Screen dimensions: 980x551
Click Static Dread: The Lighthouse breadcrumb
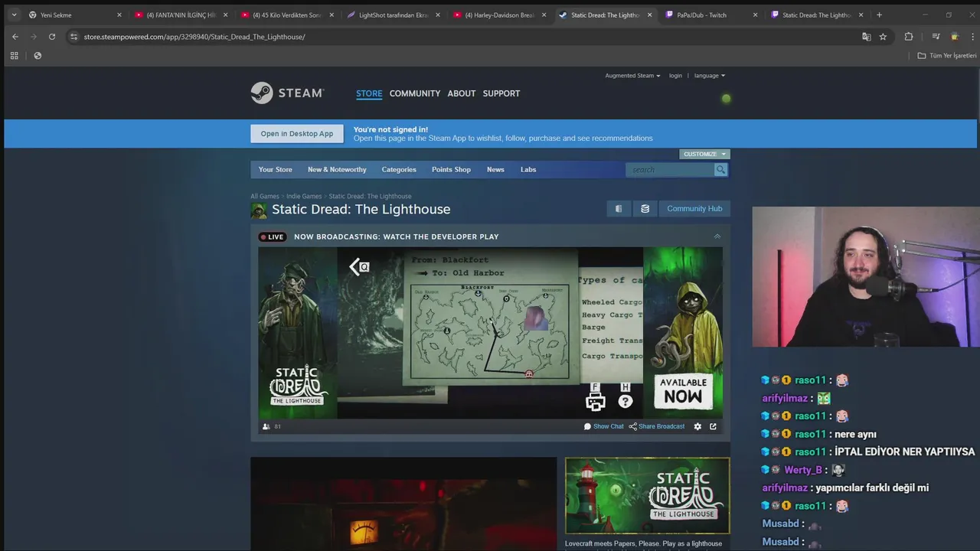[x=370, y=197]
